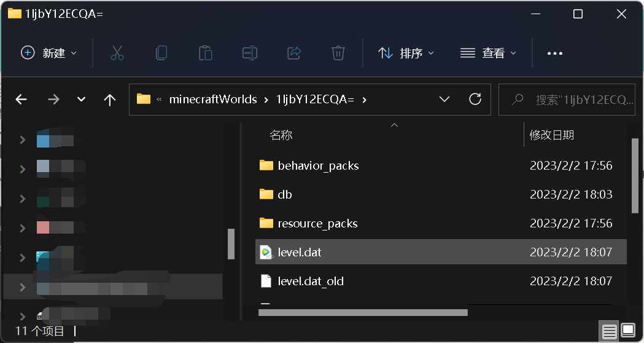
Task: Expand the first navigation pane tree item
Action: pos(23,140)
